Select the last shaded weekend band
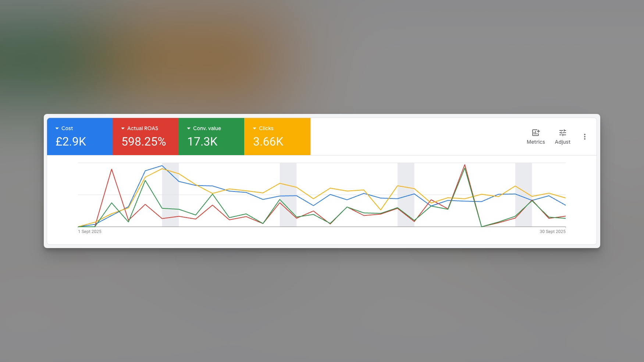 (x=523, y=195)
